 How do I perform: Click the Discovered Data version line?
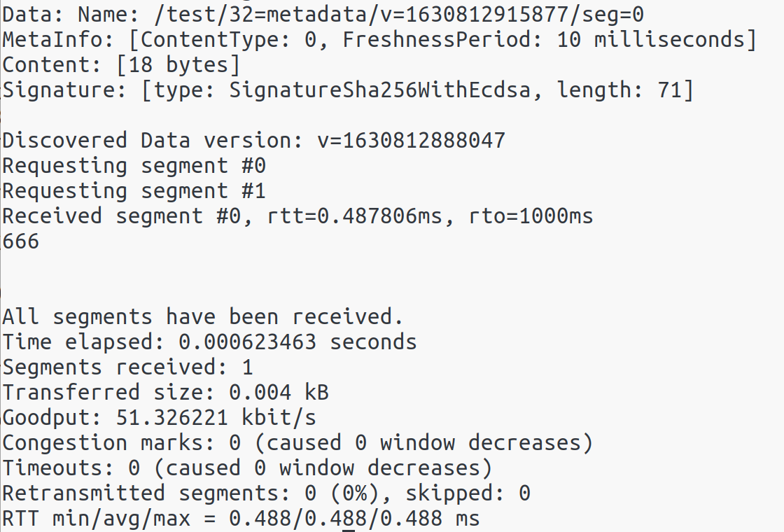[x=254, y=141]
